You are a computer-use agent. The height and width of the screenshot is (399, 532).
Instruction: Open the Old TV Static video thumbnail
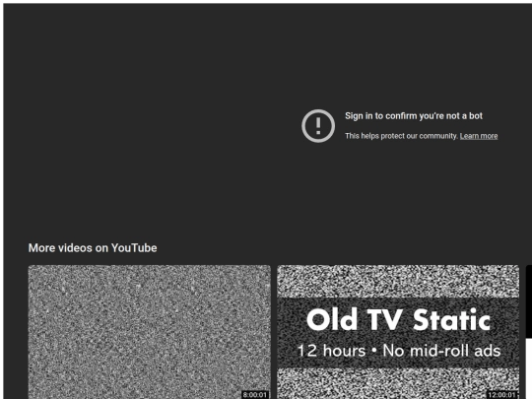(398, 332)
